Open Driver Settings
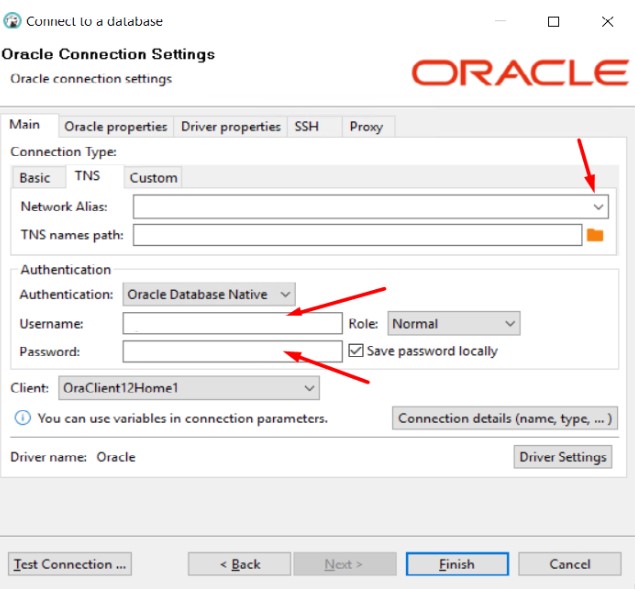The image size is (635, 589). click(563, 457)
